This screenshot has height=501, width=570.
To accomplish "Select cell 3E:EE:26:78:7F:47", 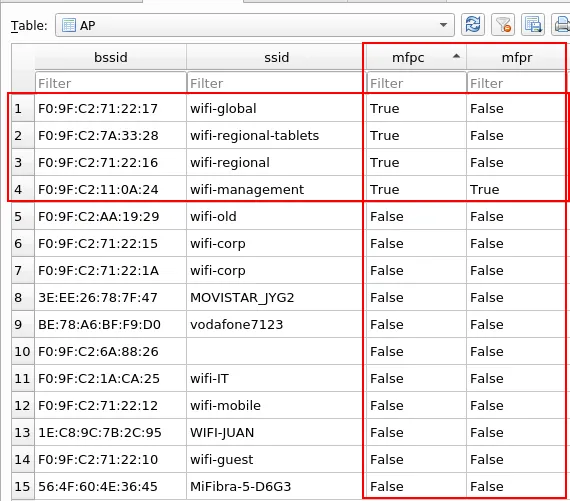I will coord(111,297).
